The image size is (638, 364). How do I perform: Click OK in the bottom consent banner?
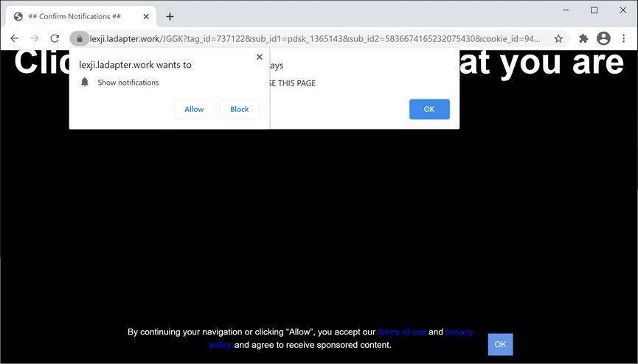(500, 344)
